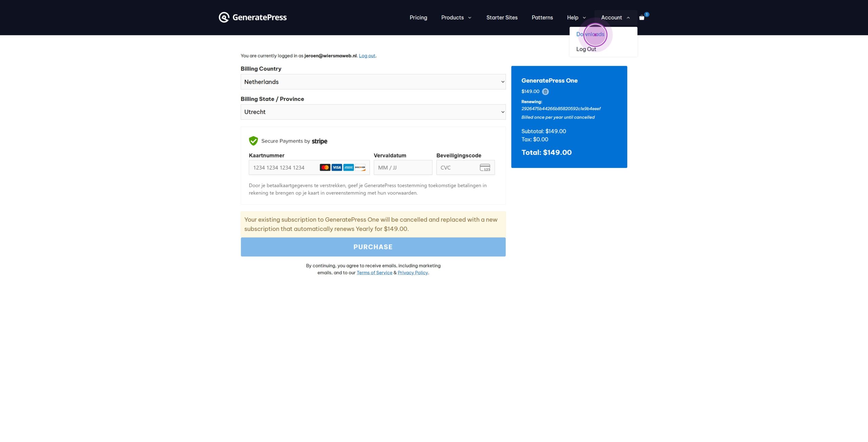Click the American Express card icon
The width and height of the screenshot is (868, 442).
click(349, 167)
